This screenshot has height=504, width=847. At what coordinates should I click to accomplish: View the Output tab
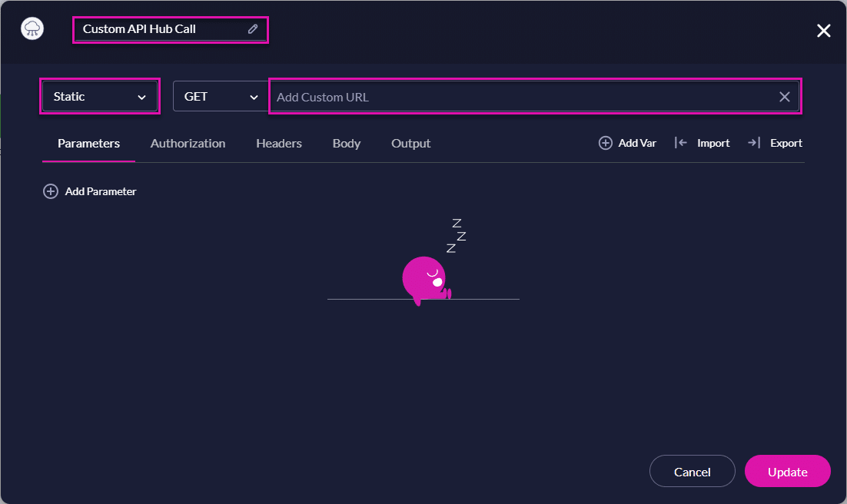tap(410, 144)
